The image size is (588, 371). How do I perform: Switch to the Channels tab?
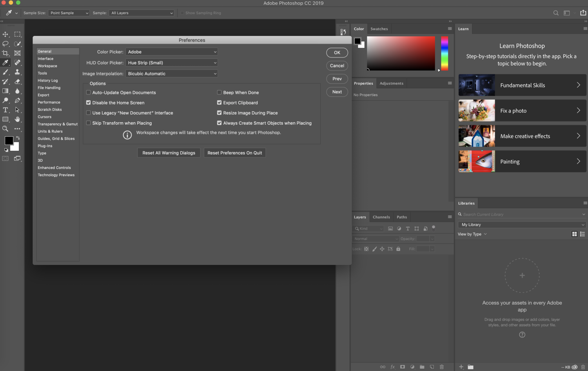[x=381, y=217]
